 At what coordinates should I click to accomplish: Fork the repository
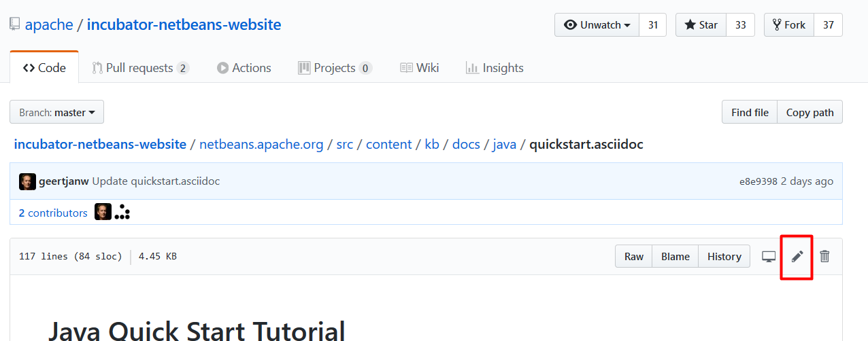point(788,25)
